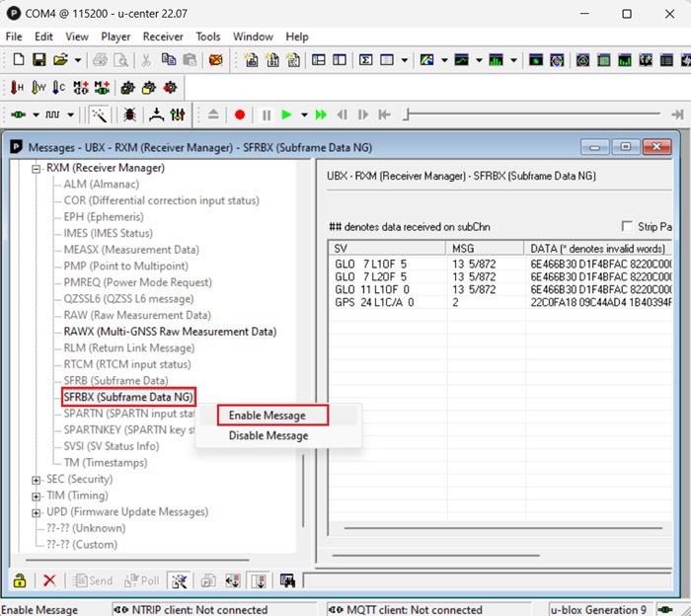Click the eject icon in player toolbar
The image size is (691, 616).
click(x=212, y=115)
